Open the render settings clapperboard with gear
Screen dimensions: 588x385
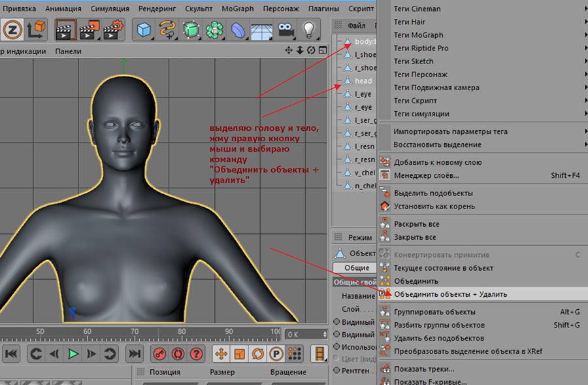point(114,30)
